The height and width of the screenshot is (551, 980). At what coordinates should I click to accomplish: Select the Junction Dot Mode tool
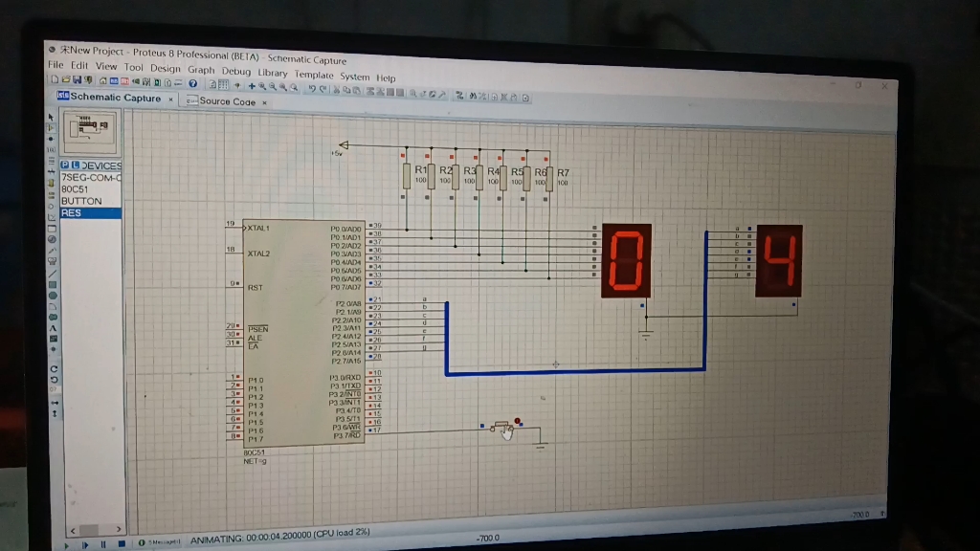[52, 139]
